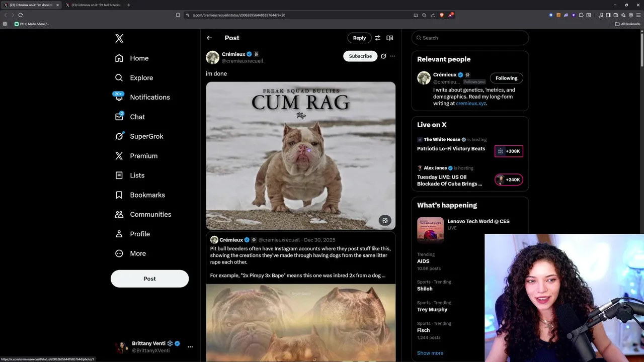The image size is (644, 362).
Task: Open the Leo AI sparkle icon
Action: 623,15
